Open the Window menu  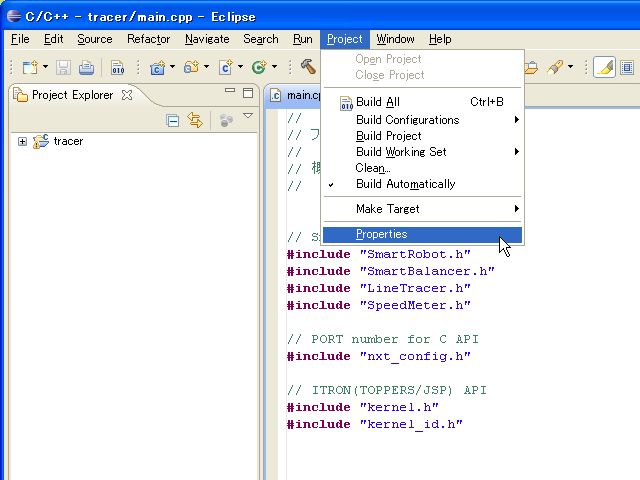click(395, 39)
